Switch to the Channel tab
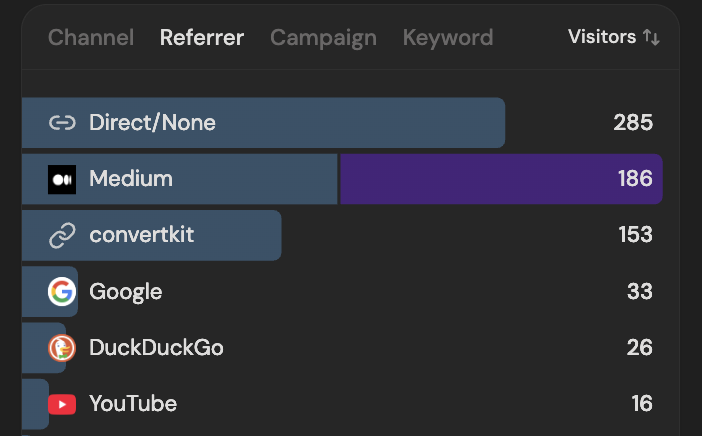 coord(91,38)
